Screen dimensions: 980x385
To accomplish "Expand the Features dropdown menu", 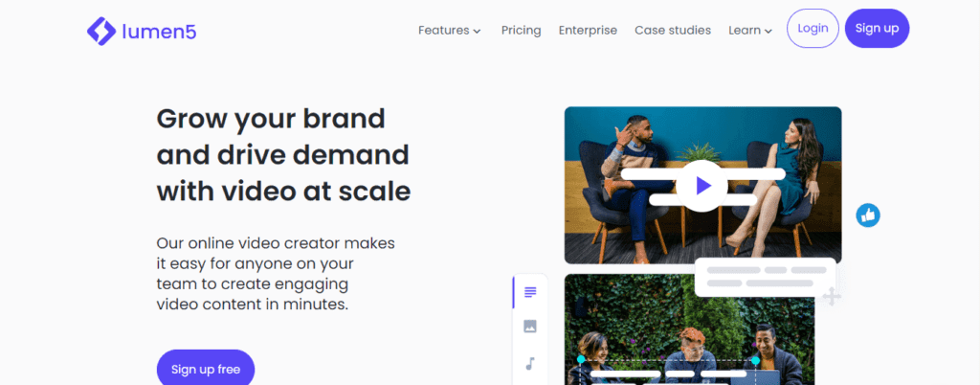I will [449, 30].
